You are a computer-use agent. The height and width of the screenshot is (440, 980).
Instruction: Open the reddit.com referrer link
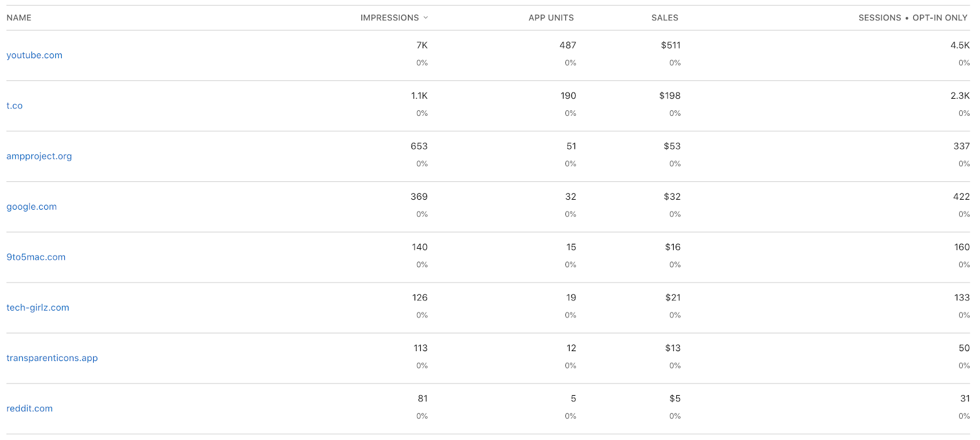coord(29,408)
